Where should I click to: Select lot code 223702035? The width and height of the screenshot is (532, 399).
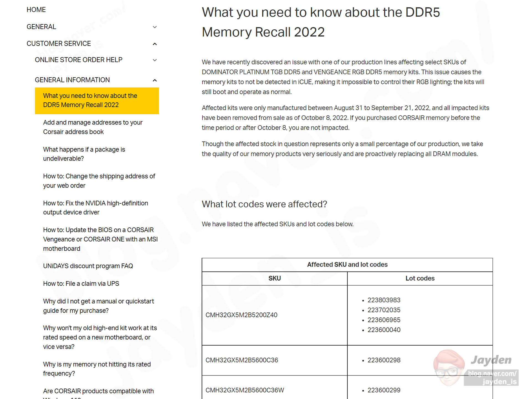pos(384,310)
